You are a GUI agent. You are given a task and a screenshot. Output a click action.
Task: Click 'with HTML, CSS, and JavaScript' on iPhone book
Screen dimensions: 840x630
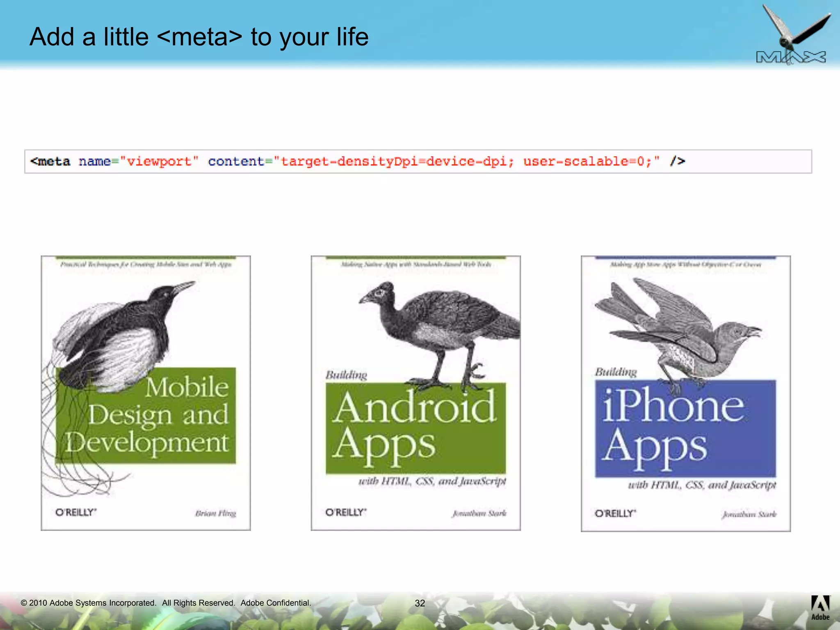[x=702, y=485]
